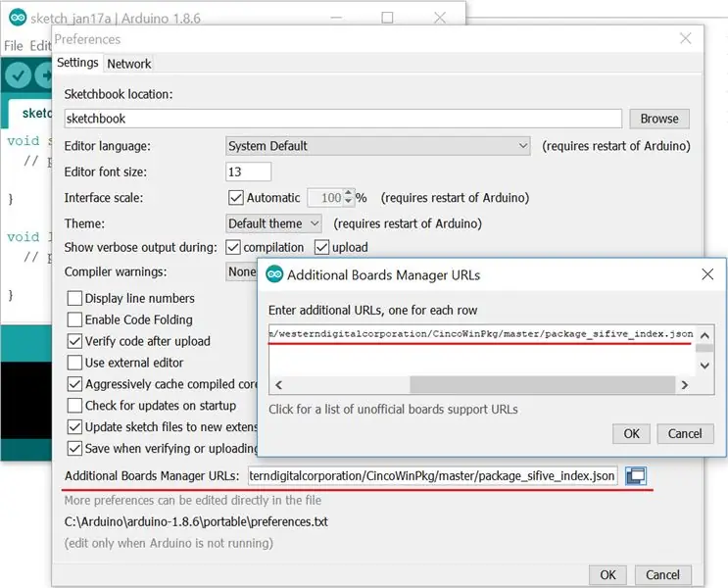Image resolution: width=728 pixels, height=588 pixels.
Task: Uncheck Aggressively cache compiled core
Action: click(x=74, y=383)
